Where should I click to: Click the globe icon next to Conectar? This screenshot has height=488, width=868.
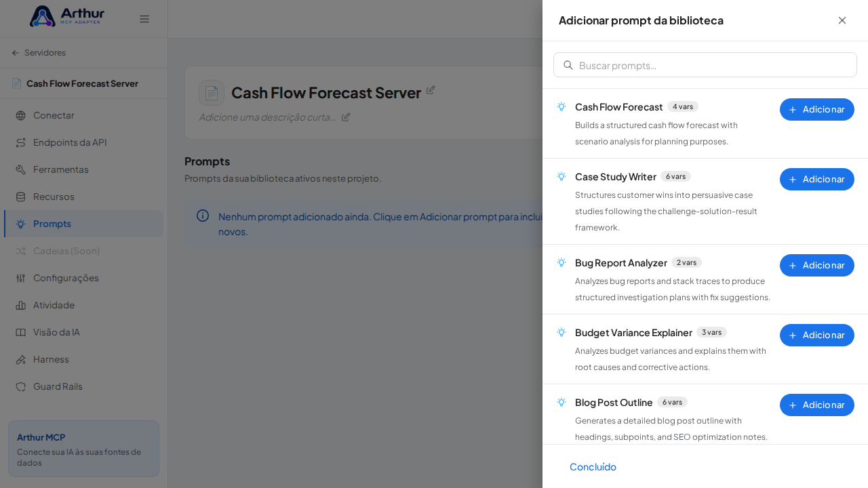click(20, 115)
